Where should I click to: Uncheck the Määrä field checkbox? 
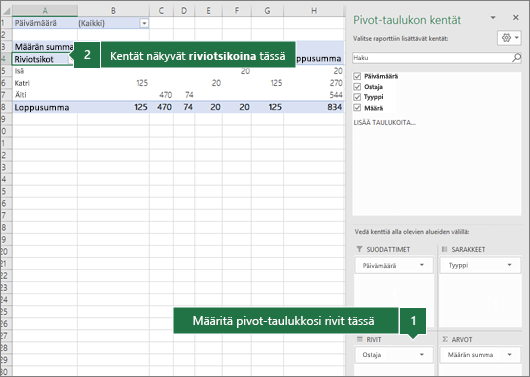point(357,108)
